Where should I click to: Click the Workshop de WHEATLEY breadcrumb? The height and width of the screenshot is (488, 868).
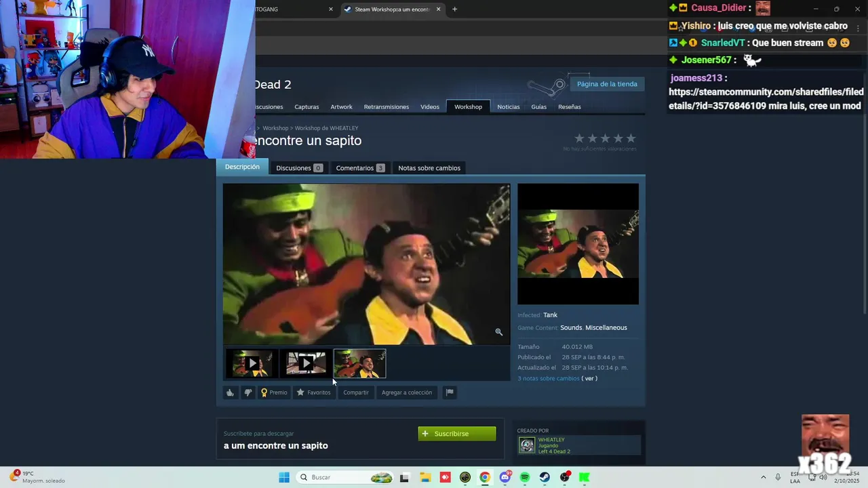pos(326,128)
